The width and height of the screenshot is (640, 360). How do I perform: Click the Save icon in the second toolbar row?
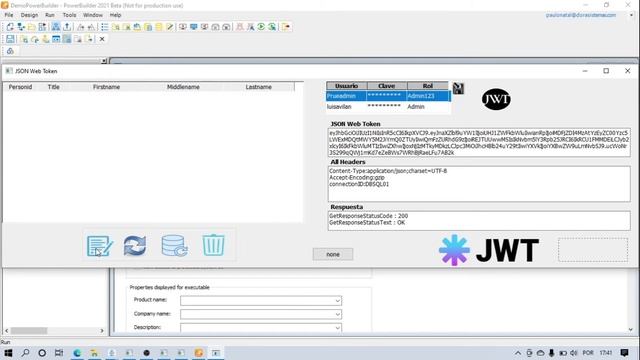click(10, 39)
